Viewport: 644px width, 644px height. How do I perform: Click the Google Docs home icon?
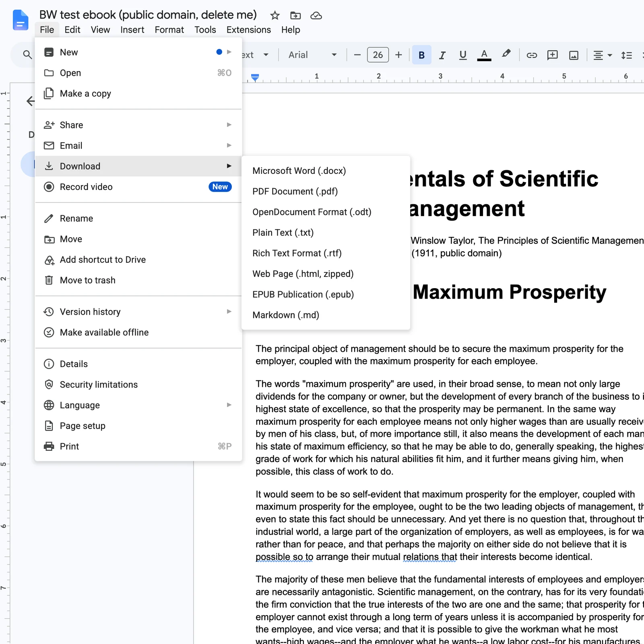pyautogui.click(x=21, y=20)
